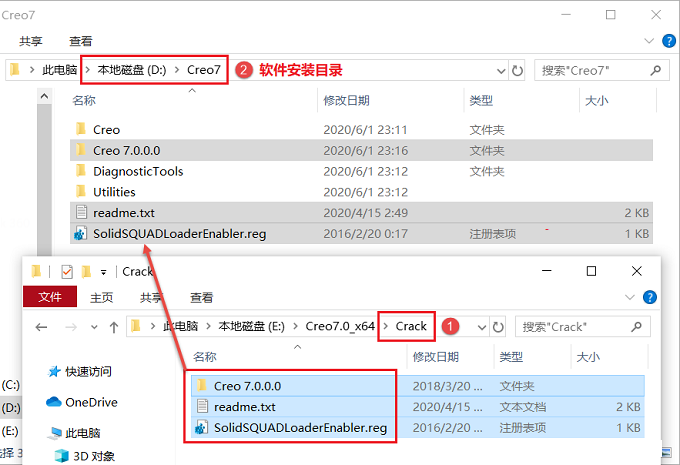The image size is (680, 465).
Task: Expand chevron after 本地磁盘 (D:) in address bar
Action: point(177,70)
